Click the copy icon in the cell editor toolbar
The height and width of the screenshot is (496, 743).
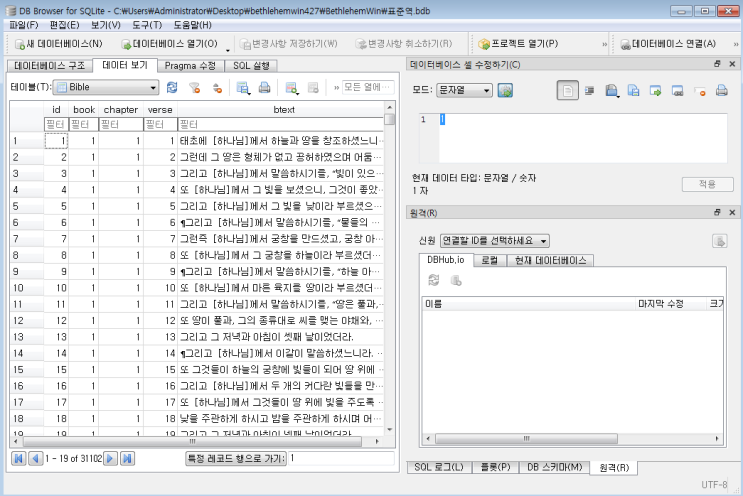click(634, 90)
